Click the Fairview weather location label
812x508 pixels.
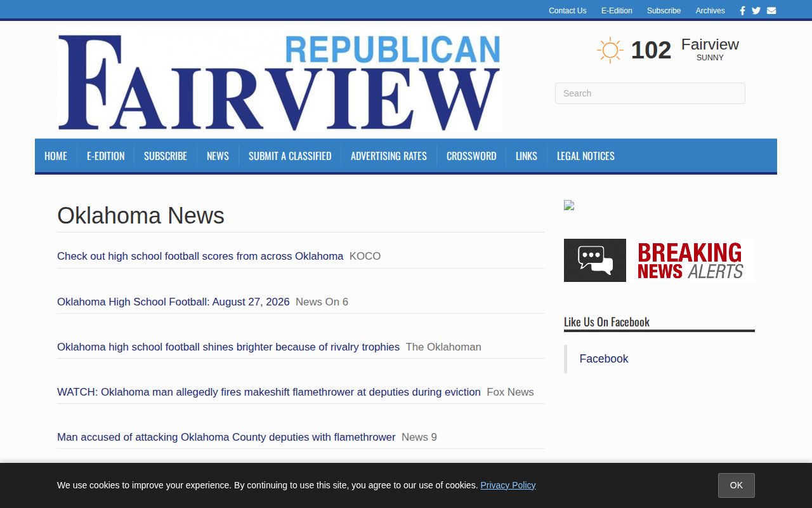click(710, 44)
